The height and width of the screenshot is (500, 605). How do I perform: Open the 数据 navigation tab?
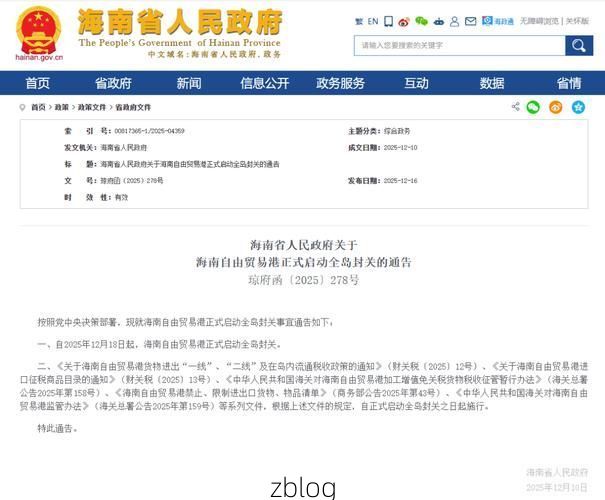click(492, 83)
